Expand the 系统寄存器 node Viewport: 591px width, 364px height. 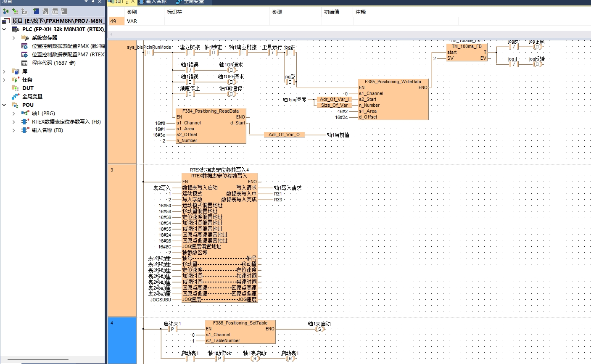point(14,38)
